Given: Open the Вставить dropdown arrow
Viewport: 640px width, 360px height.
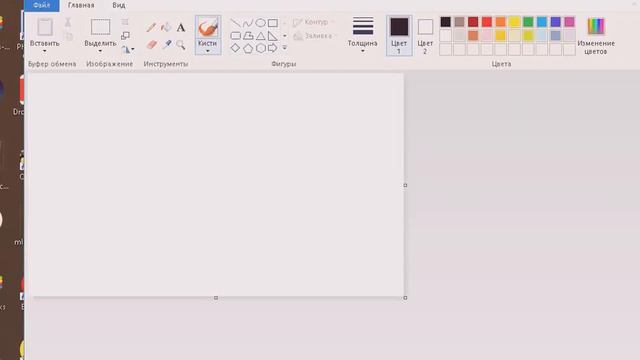Looking at the screenshot, I should (44, 51).
